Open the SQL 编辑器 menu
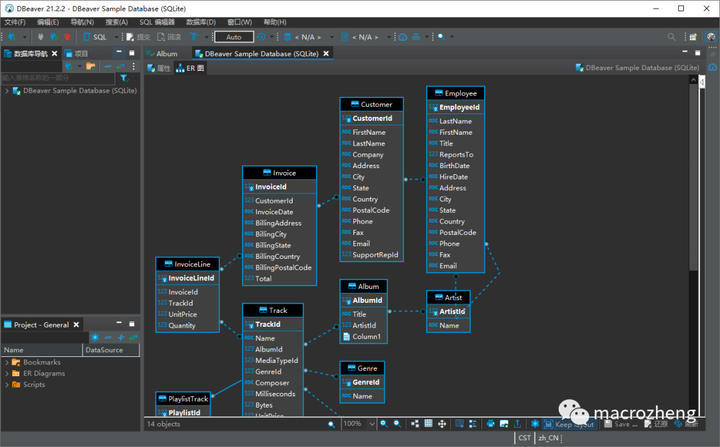Screen dimensions: 720x447 click(x=157, y=22)
